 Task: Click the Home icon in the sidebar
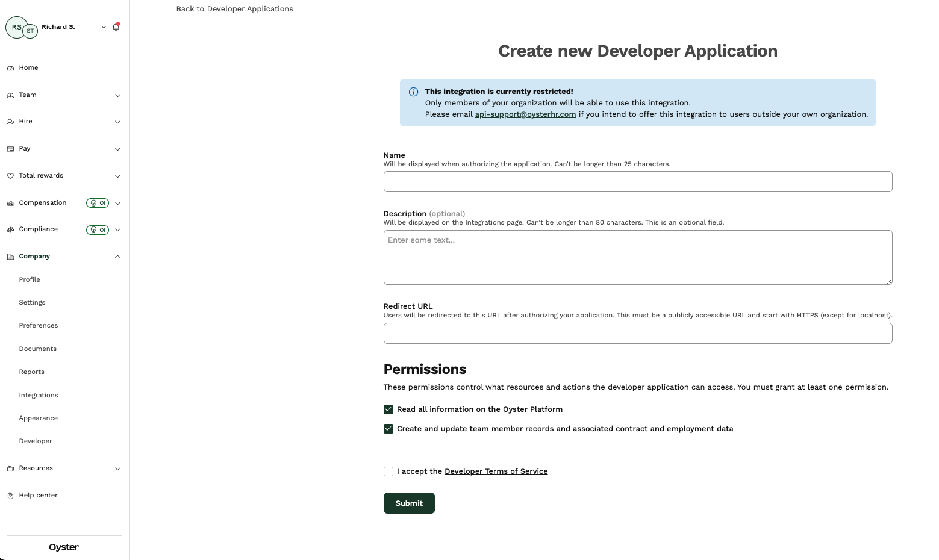coord(10,67)
